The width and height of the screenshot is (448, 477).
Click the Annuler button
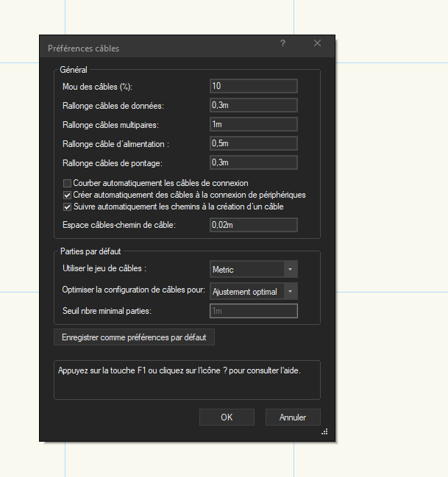click(292, 417)
